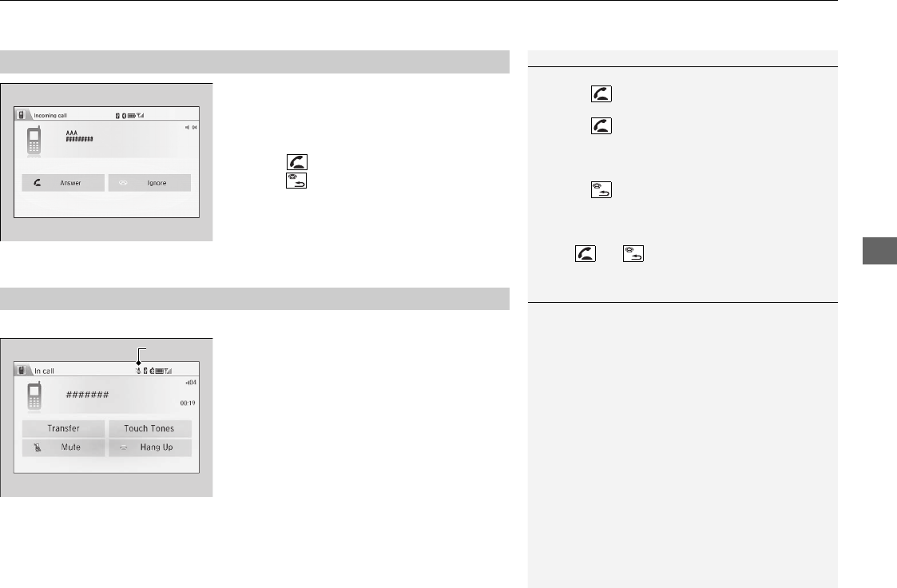Tap Ignore to reject the incoming call
The image size is (897, 588).
coord(150,183)
